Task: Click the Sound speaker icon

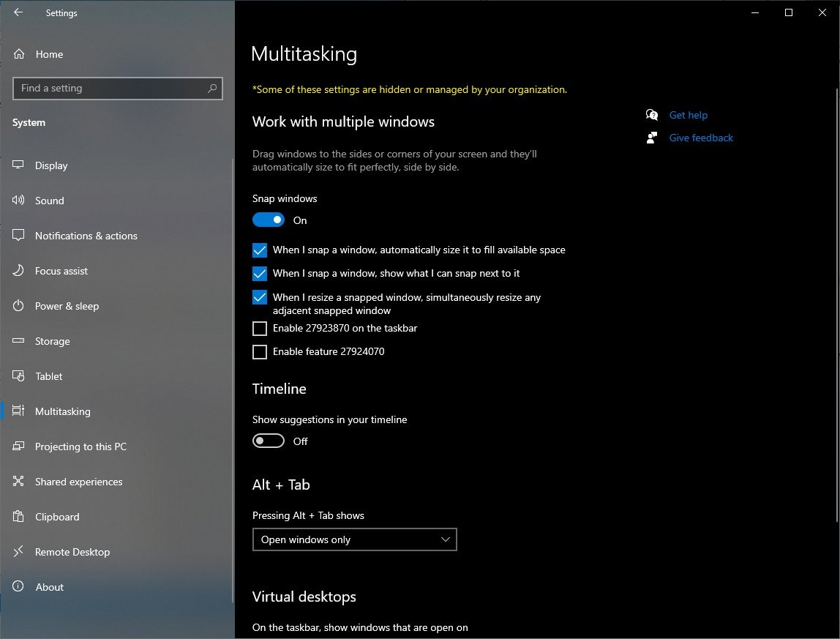Action: point(19,201)
